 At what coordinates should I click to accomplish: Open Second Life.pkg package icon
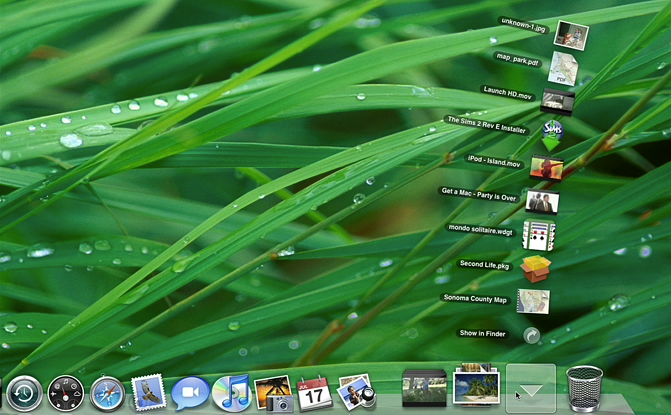point(535,269)
